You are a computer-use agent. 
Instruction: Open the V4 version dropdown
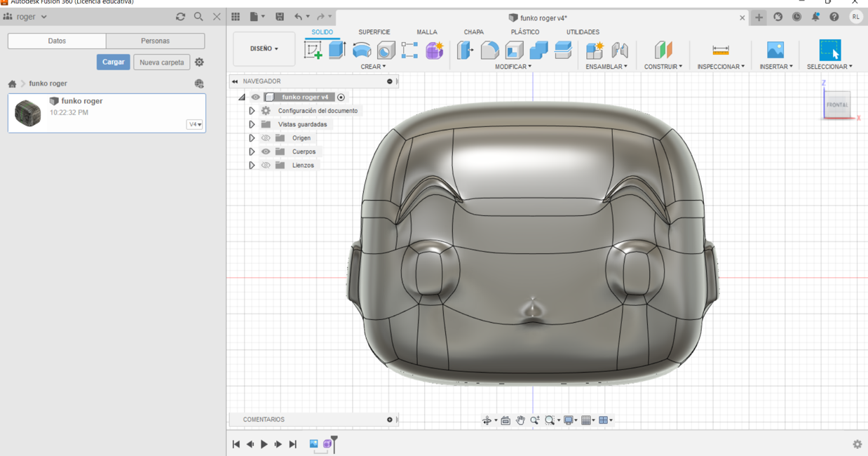point(194,124)
